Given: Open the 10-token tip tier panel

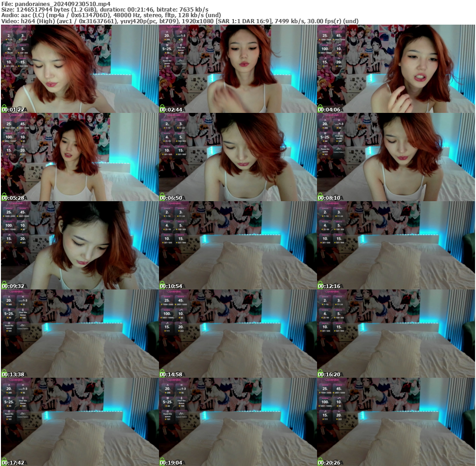Looking at the screenshot, I should [339, 49].
